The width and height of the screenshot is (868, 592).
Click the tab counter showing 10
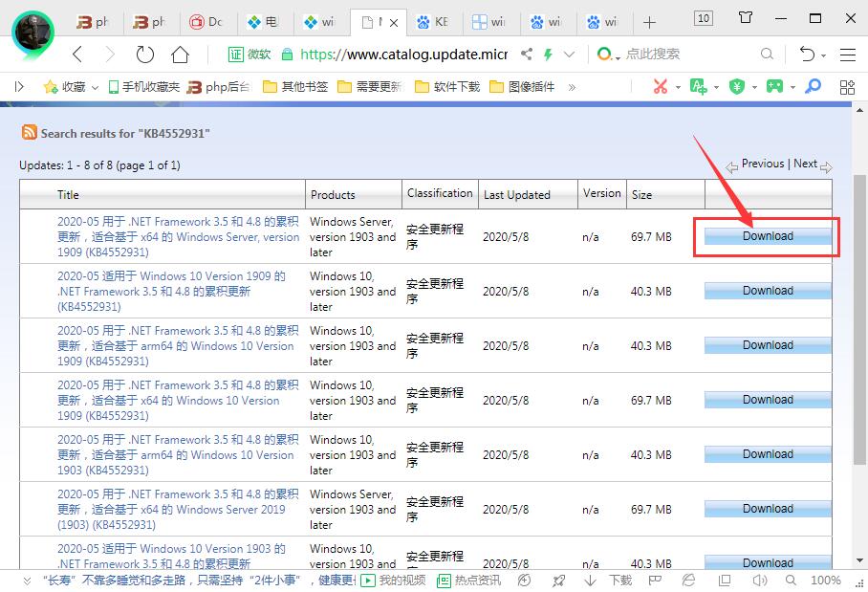coord(703,18)
